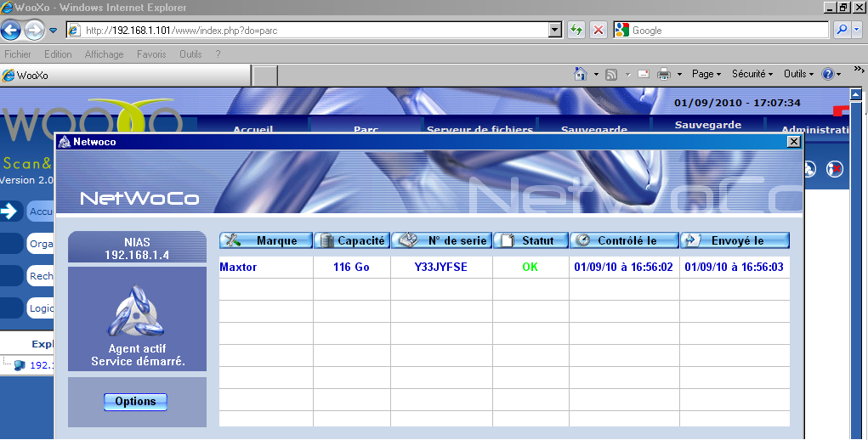
Task: Click the 116 Go capacity cell
Action: point(351,267)
